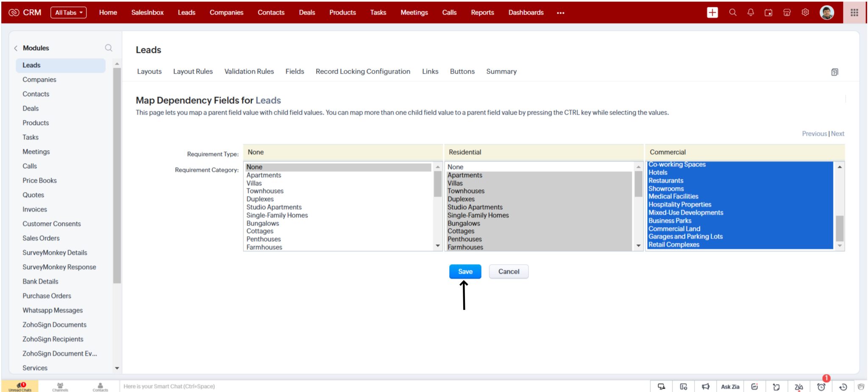Search modules using the magnifier icon
Screen dimensions: 868x392
[108, 48]
